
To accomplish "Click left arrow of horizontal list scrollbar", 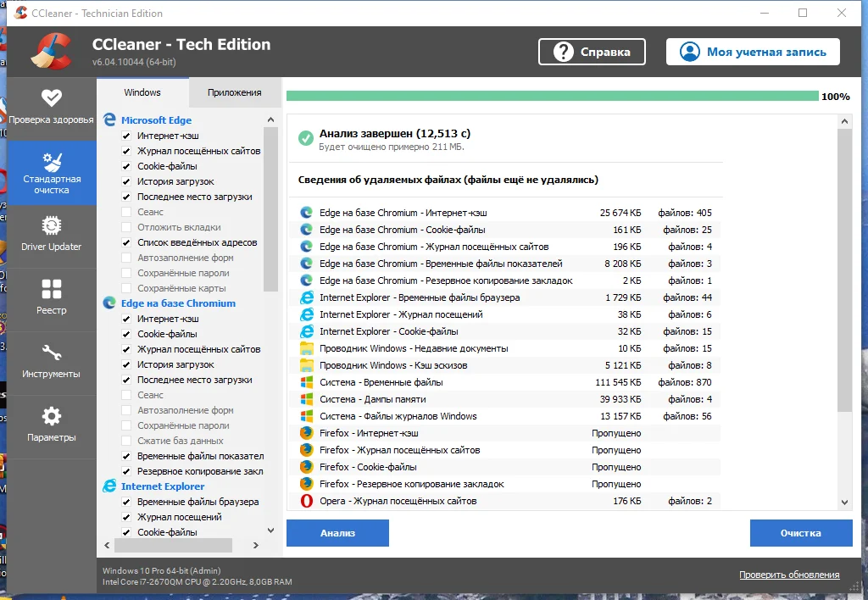I will click(x=108, y=545).
